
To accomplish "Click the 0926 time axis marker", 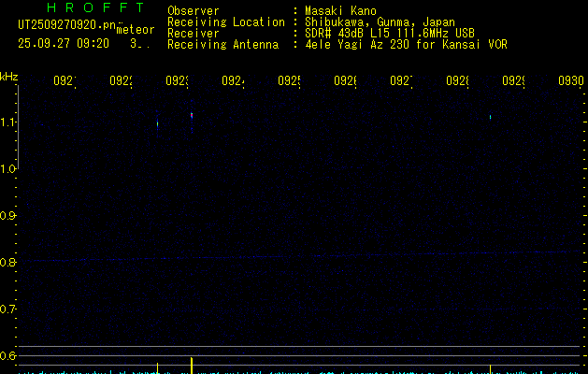I will point(345,80).
